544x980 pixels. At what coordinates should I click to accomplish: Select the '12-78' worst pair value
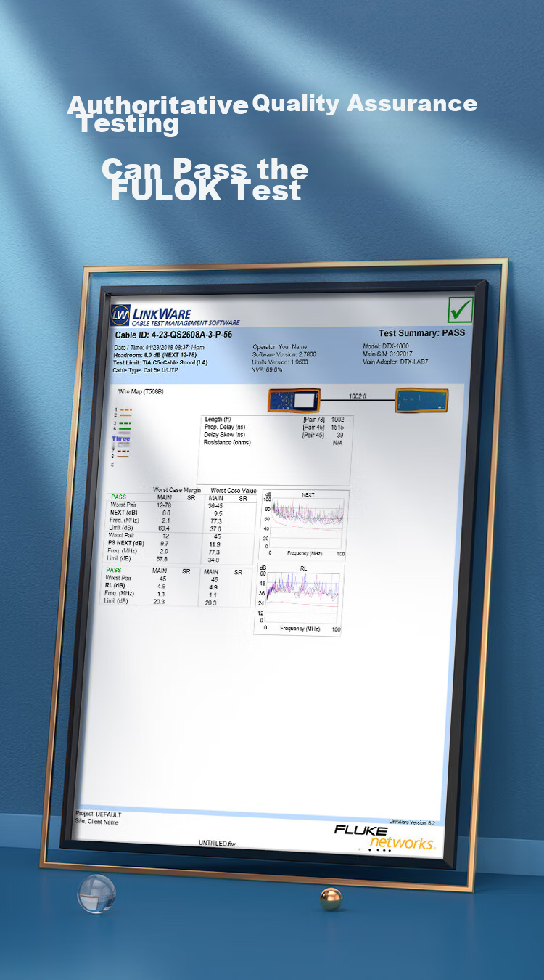click(x=164, y=505)
